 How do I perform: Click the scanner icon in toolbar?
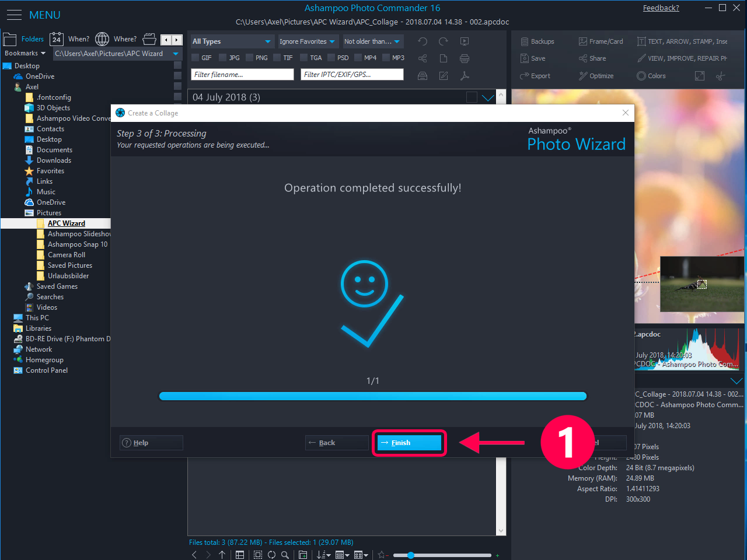coord(423,76)
